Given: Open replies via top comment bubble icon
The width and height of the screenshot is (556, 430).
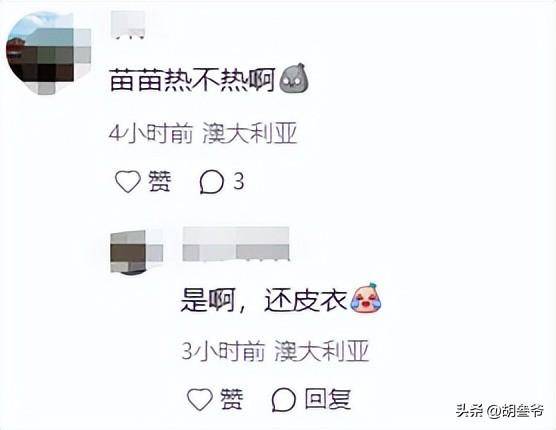Looking at the screenshot, I should (x=212, y=182).
